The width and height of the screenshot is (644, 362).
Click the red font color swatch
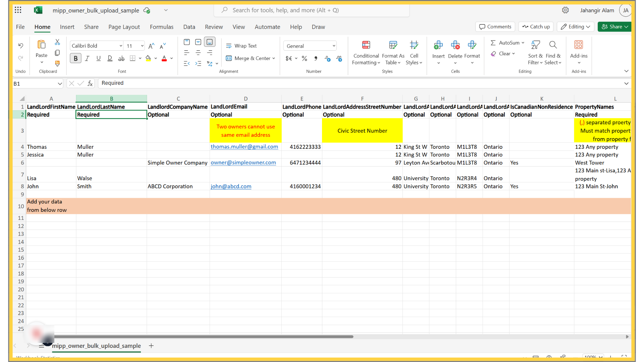pos(164,58)
